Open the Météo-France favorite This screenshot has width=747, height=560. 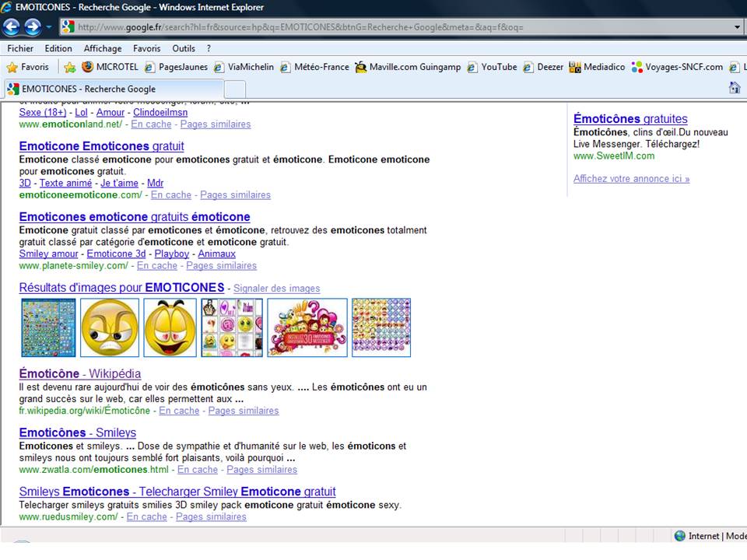pyautogui.click(x=315, y=67)
